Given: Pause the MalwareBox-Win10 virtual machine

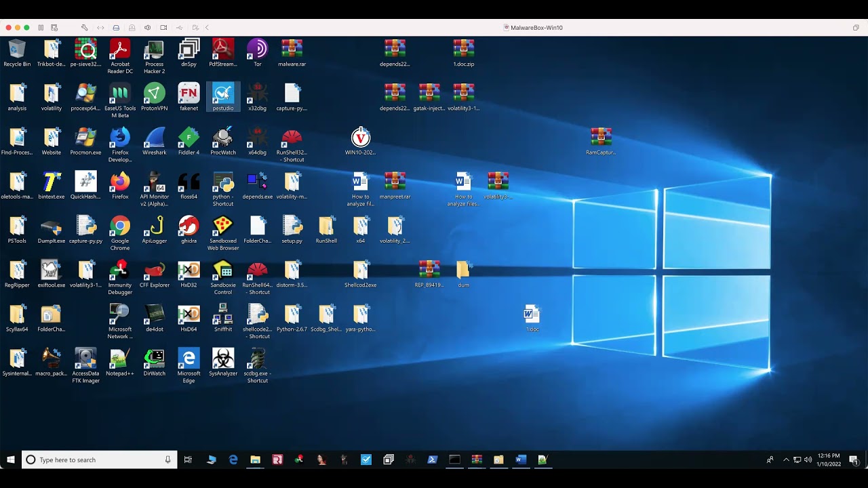Looking at the screenshot, I should [x=41, y=28].
